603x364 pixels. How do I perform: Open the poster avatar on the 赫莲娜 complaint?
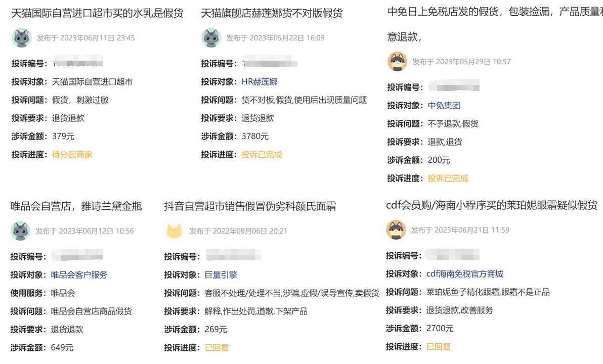coord(211,38)
